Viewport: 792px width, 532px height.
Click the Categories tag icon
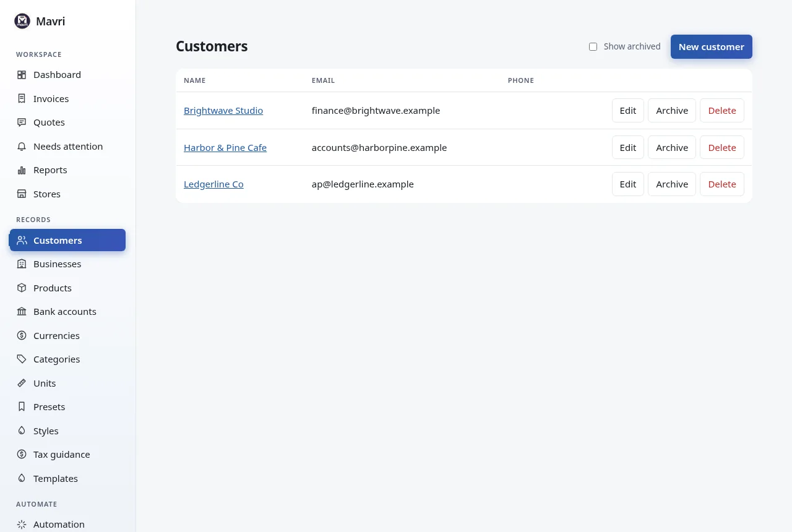pos(22,359)
